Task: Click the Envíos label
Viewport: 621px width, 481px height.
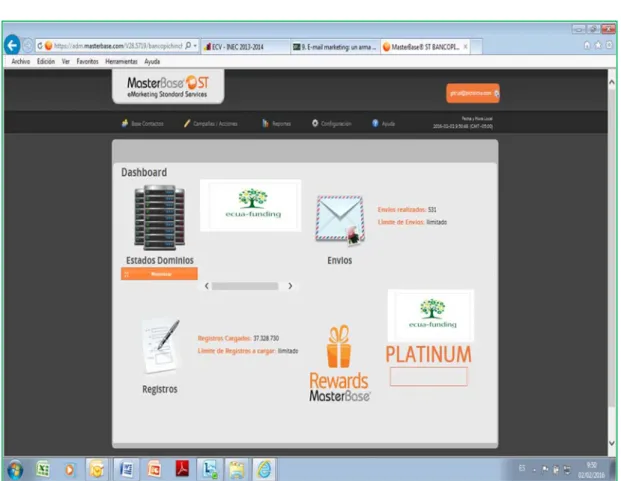Action: point(339,260)
